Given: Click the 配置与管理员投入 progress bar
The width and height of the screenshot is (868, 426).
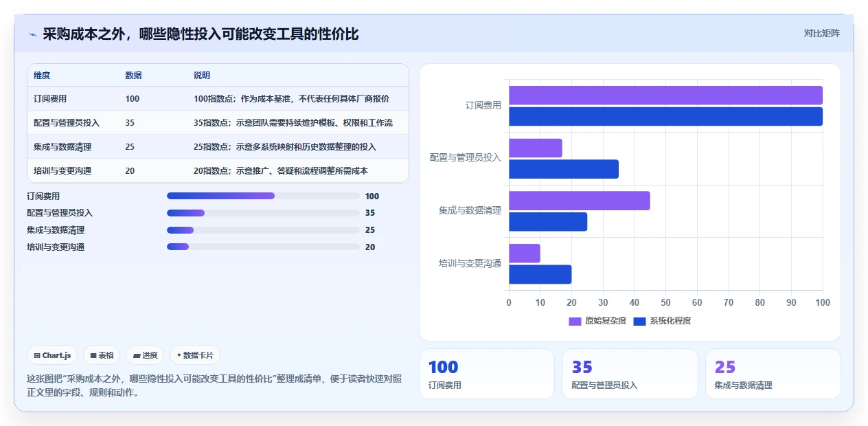Looking at the screenshot, I should (263, 213).
